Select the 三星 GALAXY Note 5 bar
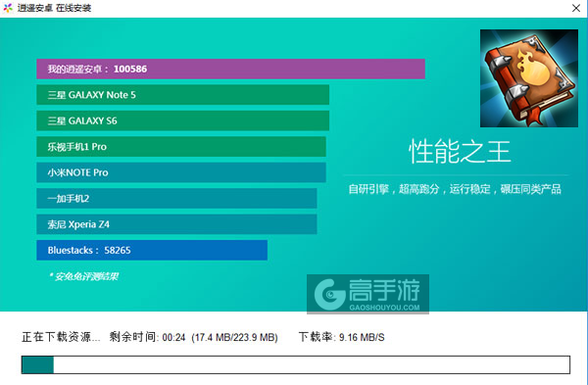The height and width of the screenshot is (385, 588). (x=182, y=95)
